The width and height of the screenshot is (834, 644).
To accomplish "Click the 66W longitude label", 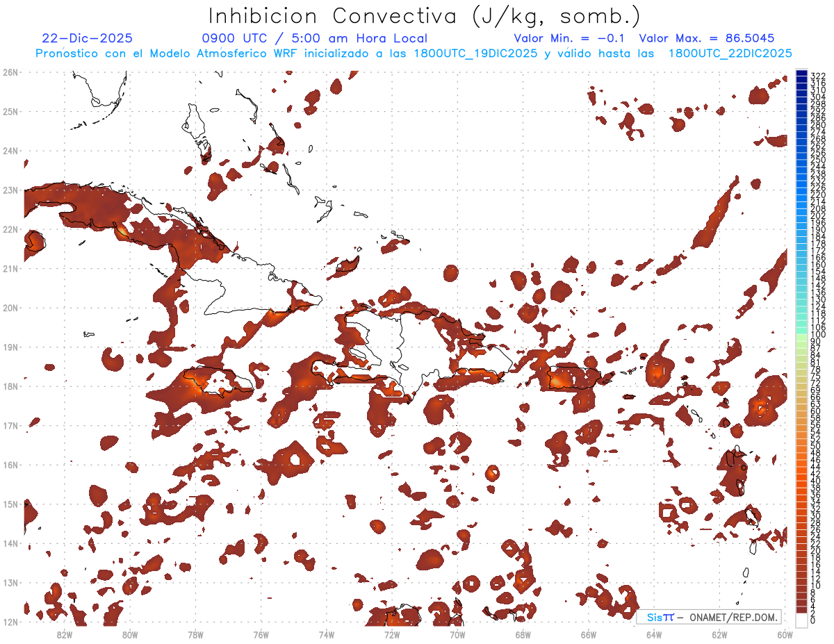I will pyautogui.click(x=589, y=634).
